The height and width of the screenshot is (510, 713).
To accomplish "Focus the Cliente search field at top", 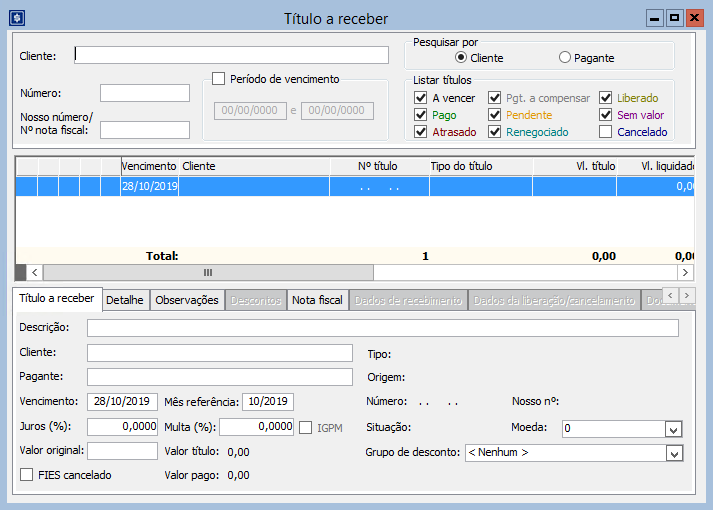I will [231, 55].
